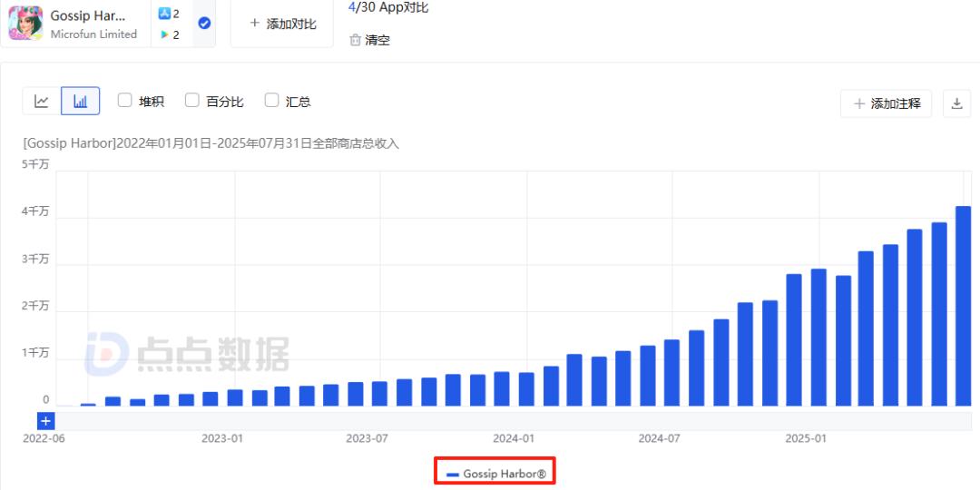This screenshot has width=980, height=490.
Task: Expand the timeline with blue plus button
Action: coord(46,421)
